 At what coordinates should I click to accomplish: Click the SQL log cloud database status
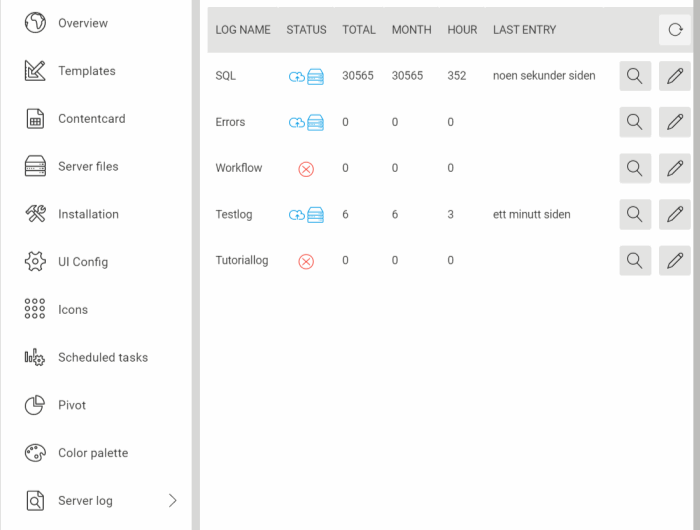(x=306, y=77)
